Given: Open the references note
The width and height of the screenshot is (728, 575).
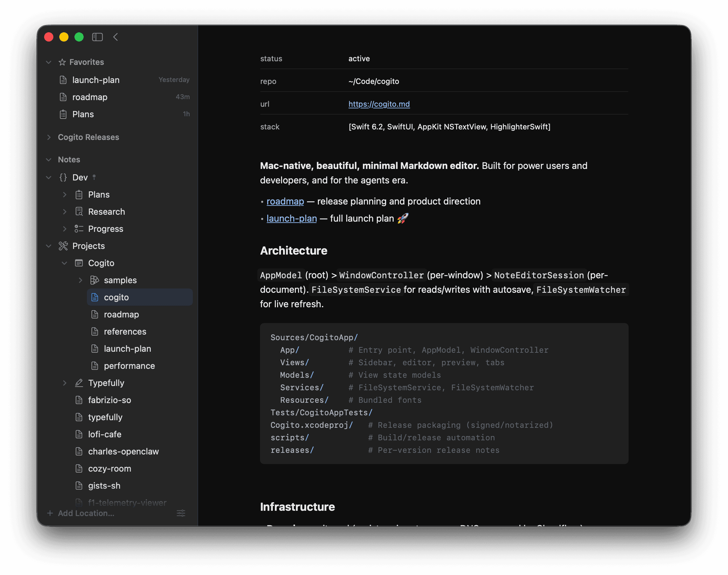Looking at the screenshot, I should click(x=140, y=332).
